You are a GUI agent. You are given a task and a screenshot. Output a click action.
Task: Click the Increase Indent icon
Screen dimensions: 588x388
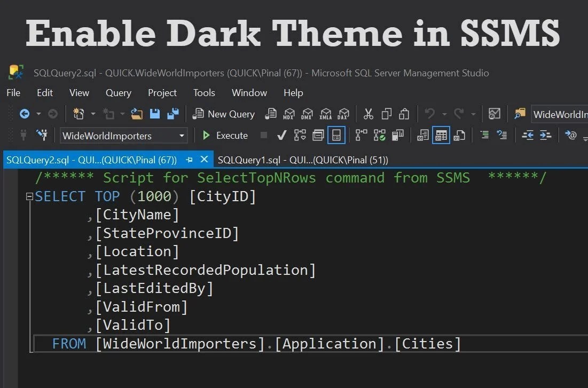tap(545, 135)
